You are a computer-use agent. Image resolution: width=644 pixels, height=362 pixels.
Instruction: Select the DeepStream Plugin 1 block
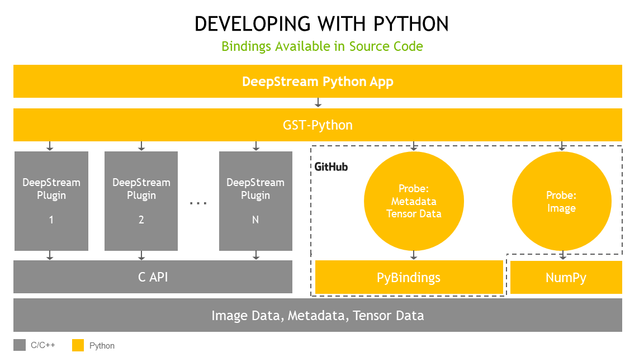[51, 201]
